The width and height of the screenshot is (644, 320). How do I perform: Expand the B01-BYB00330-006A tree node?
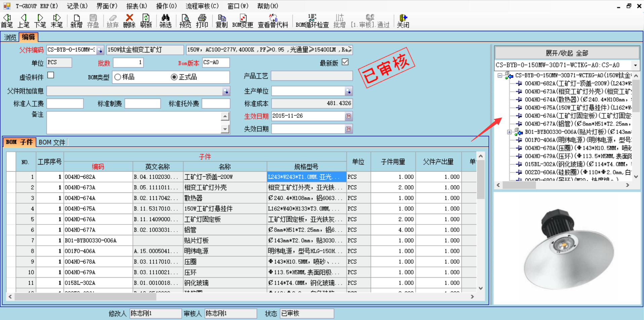click(x=509, y=132)
